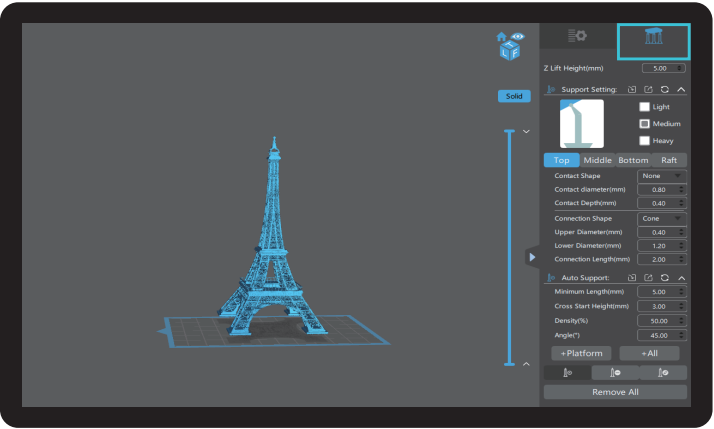Click the Z Lift Height stepper arrows

(x=679, y=68)
